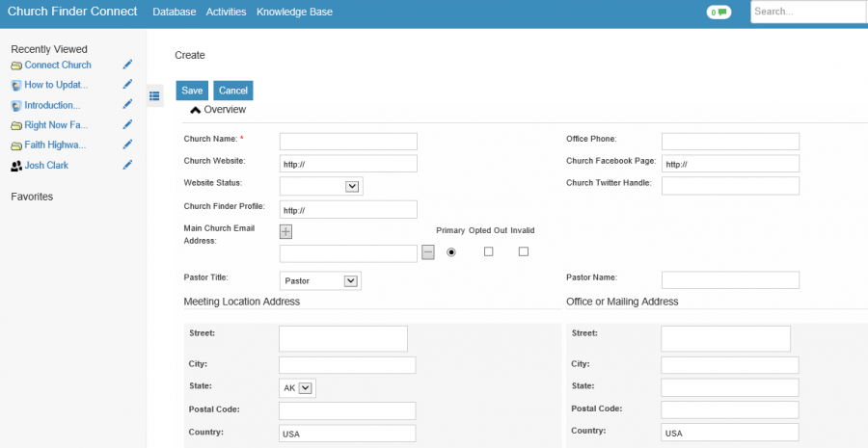This screenshot has height=448, width=868.
Task: Check the Opted Out checkbox
Action: (x=488, y=251)
